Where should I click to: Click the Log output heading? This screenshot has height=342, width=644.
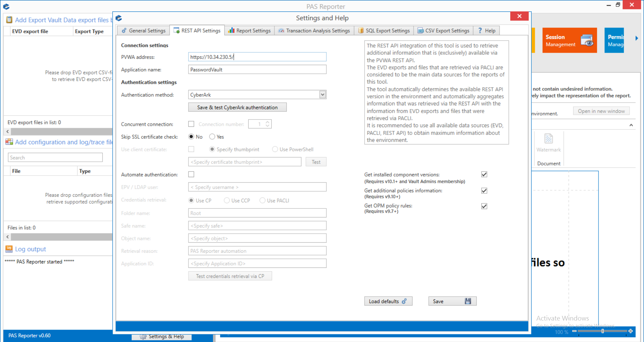31,249
